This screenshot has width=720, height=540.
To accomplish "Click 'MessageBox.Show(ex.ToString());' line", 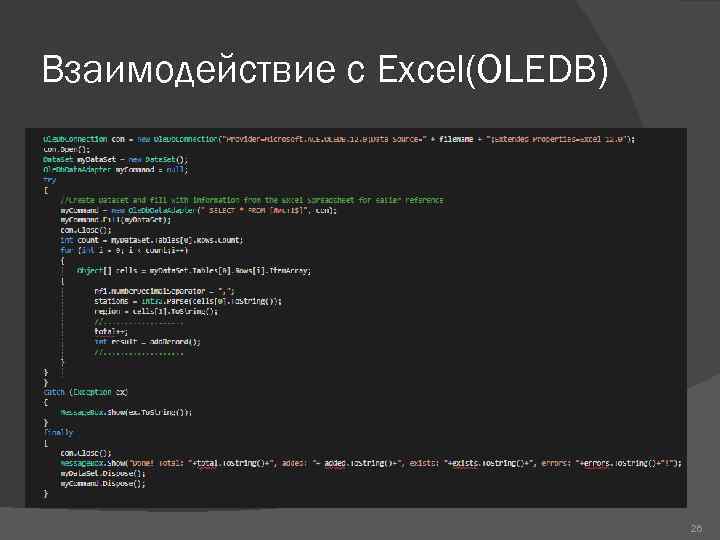I will (x=126, y=412).
